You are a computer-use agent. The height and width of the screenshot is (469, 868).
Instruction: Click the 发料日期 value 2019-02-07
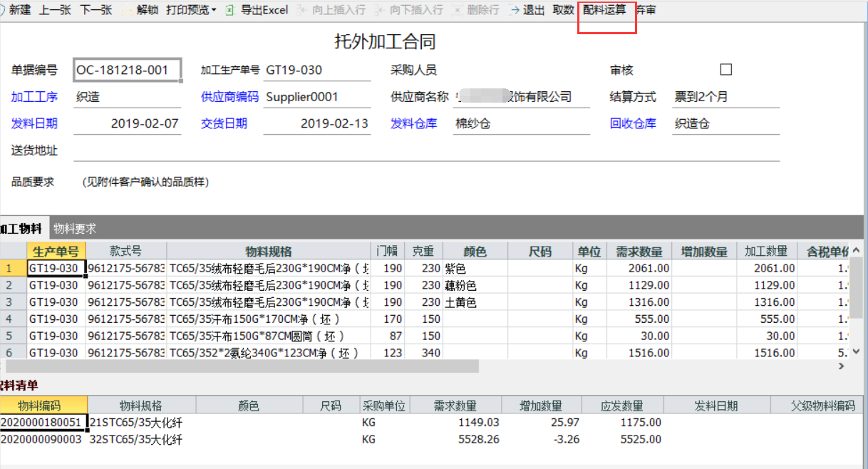click(x=128, y=123)
